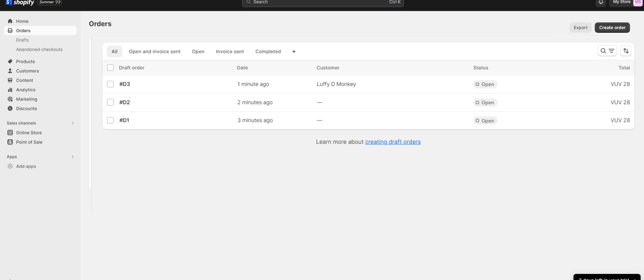644x280 pixels.
Task: Click the Open status badge for #D2
Action: click(485, 102)
